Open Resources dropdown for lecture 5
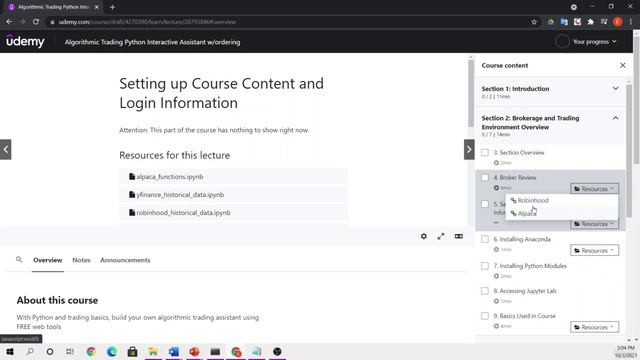The height and width of the screenshot is (360, 640). [594, 224]
